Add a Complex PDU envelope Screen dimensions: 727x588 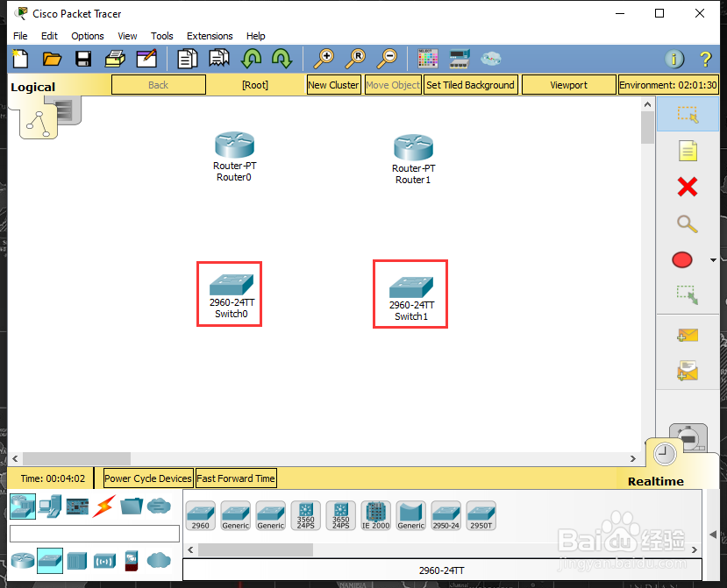(x=688, y=371)
